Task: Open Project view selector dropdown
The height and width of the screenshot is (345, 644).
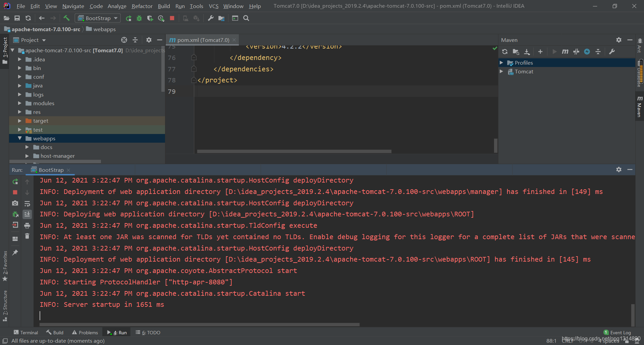Action: [30, 40]
